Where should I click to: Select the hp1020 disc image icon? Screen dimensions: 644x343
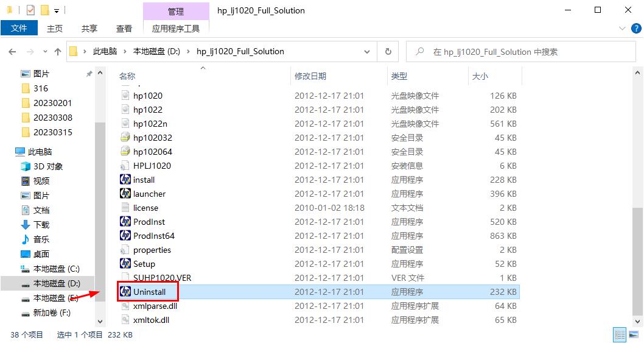click(125, 96)
